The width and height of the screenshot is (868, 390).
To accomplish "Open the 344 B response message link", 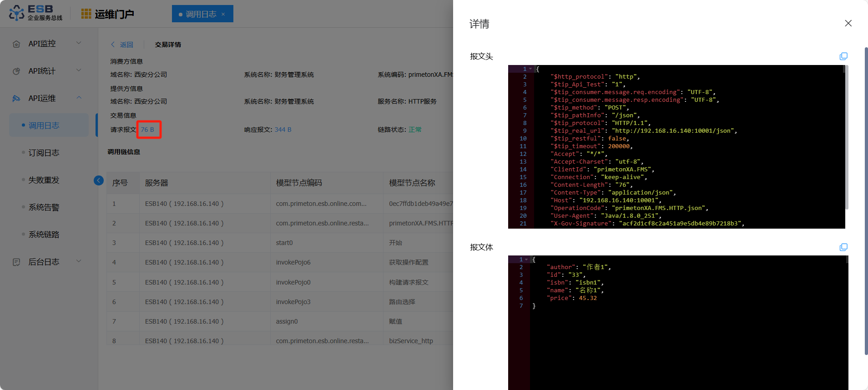I will point(283,130).
